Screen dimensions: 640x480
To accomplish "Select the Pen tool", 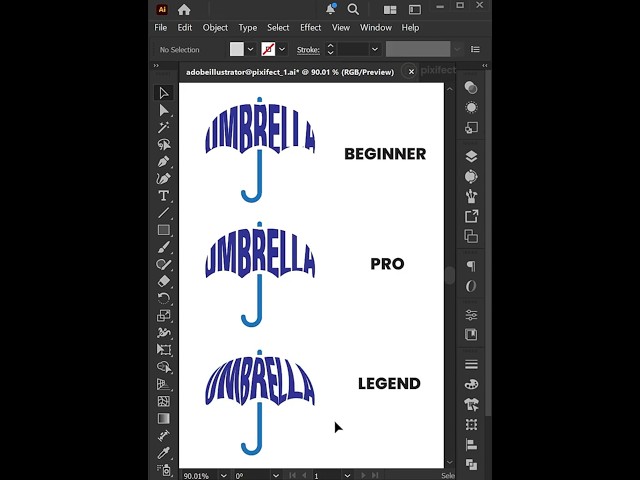I will coord(164,162).
